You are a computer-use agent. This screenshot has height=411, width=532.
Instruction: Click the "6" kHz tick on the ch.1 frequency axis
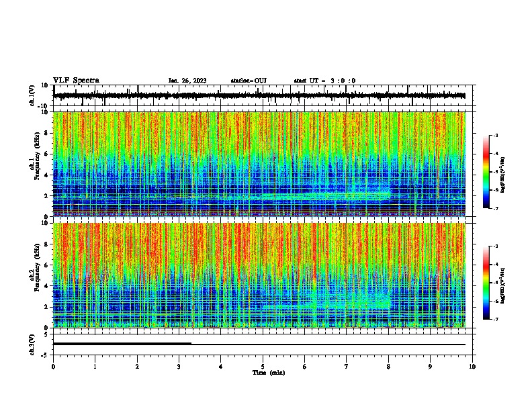[x=46, y=154]
